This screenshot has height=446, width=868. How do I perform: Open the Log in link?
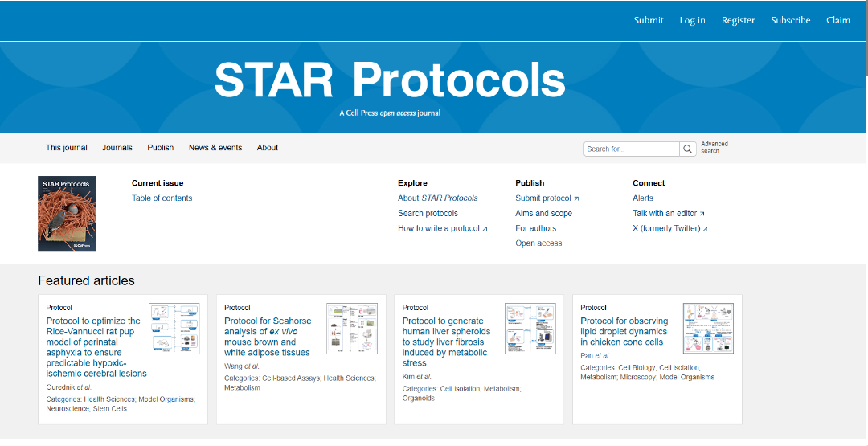coord(693,20)
